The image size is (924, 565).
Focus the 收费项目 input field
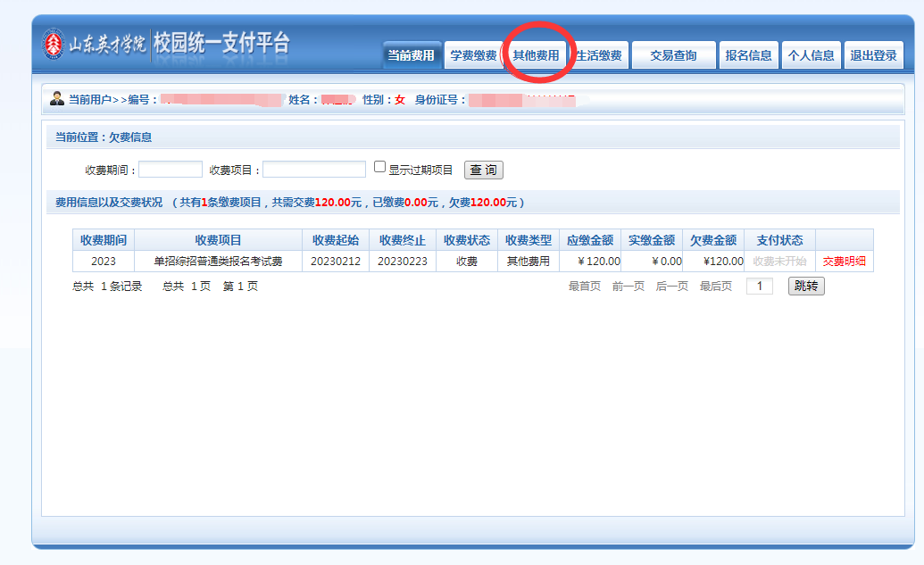314,170
